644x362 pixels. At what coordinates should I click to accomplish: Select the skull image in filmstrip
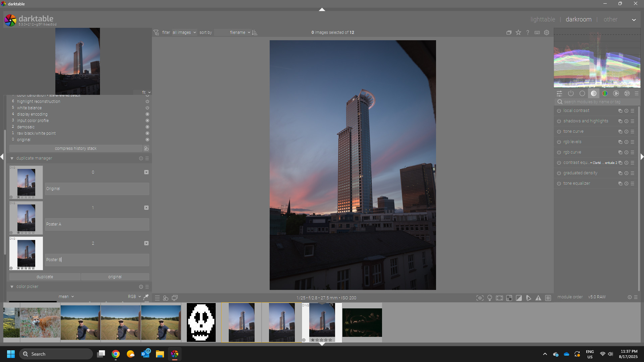201,322
